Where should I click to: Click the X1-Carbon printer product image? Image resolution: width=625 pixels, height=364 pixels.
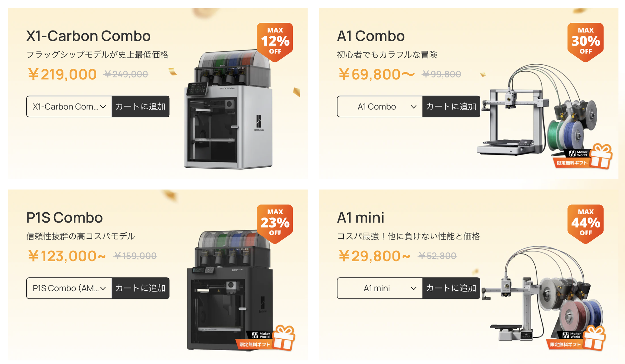(228, 109)
